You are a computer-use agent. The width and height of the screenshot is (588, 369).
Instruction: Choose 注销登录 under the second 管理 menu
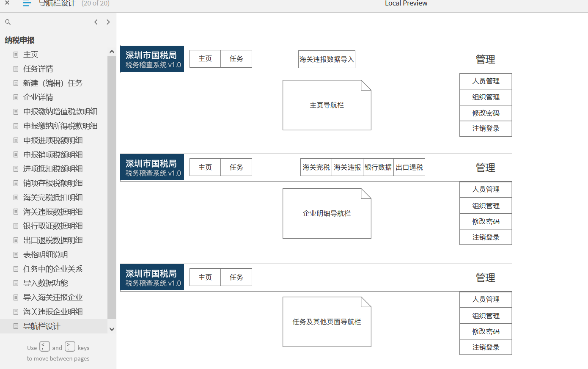[x=486, y=237]
